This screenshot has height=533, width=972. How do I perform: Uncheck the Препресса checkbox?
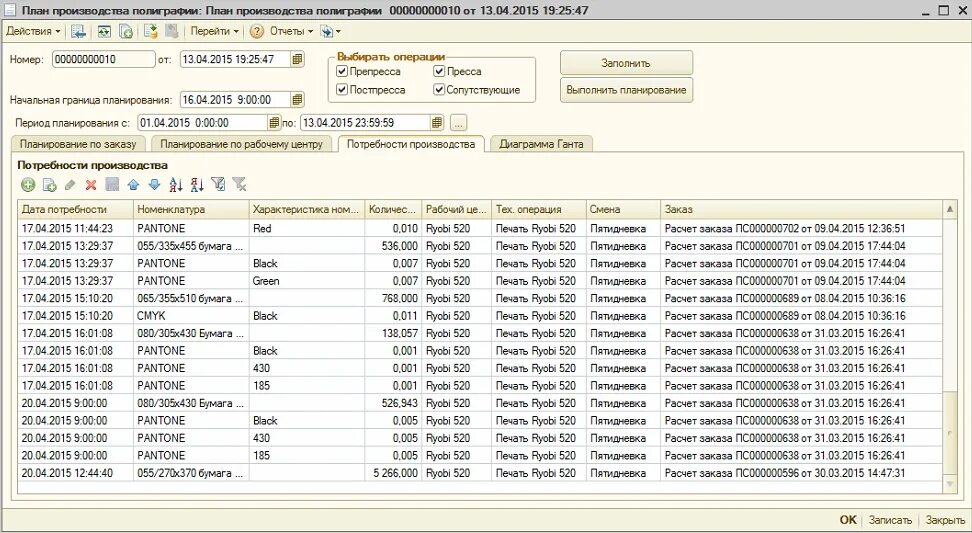click(342, 71)
